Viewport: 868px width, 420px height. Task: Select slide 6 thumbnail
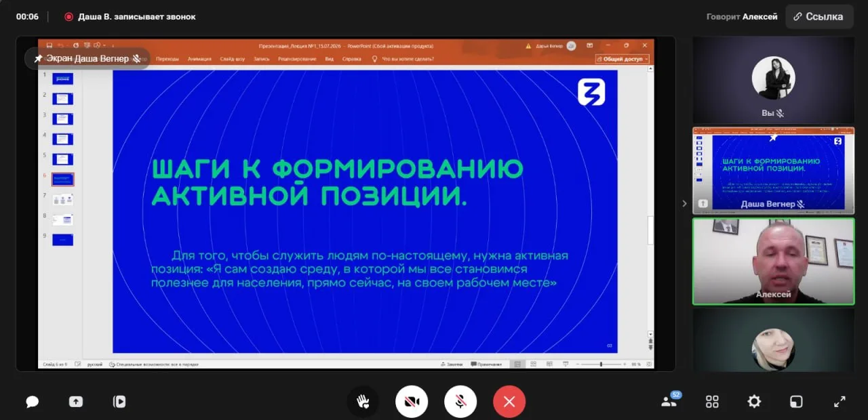[63, 180]
